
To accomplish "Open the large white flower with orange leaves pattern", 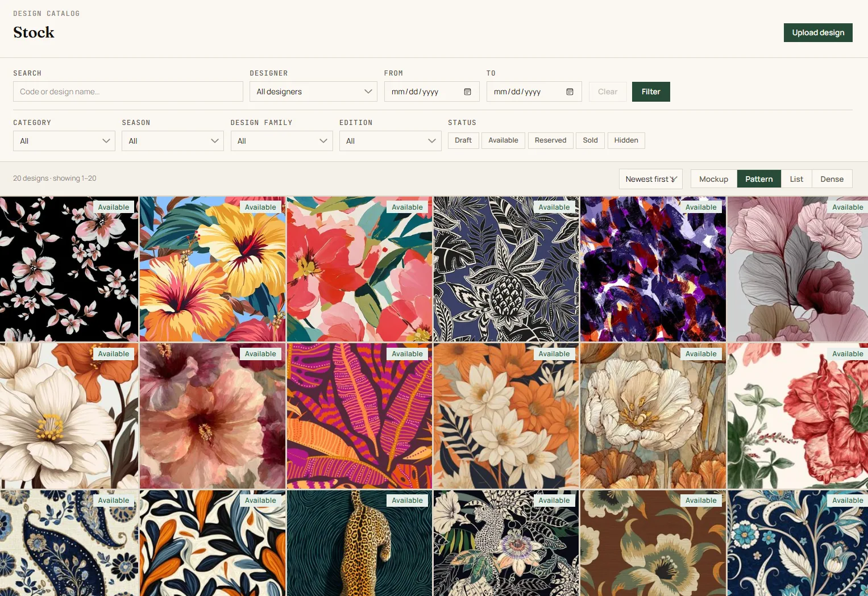I will [69, 416].
